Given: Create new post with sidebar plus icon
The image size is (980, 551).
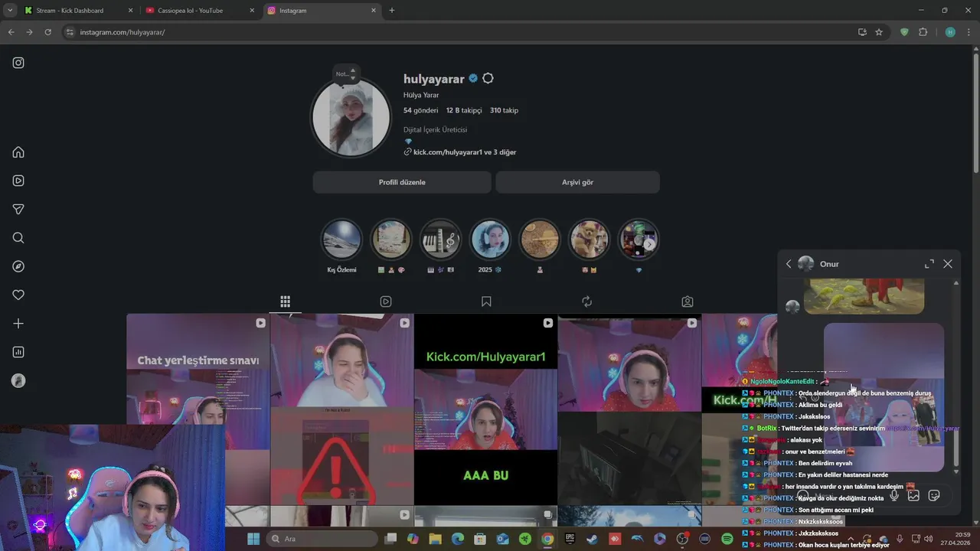Looking at the screenshot, I should 18,324.
